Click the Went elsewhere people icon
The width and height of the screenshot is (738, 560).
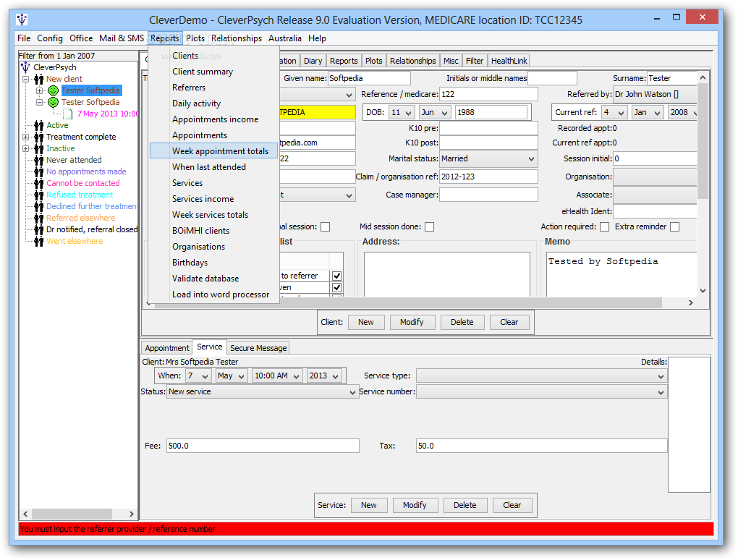(39, 241)
